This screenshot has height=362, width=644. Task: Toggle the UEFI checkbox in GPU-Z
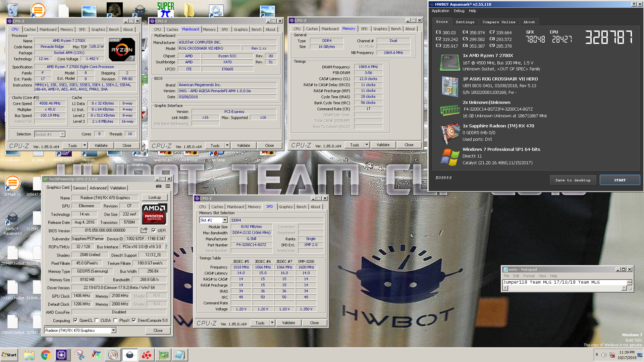click(x=154, y=230)
